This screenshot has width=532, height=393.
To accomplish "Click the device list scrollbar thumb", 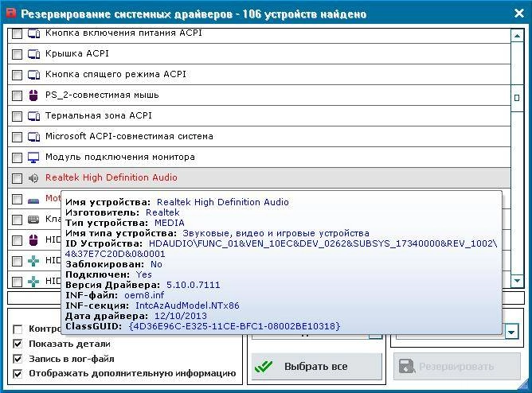I will pos(517,98).
